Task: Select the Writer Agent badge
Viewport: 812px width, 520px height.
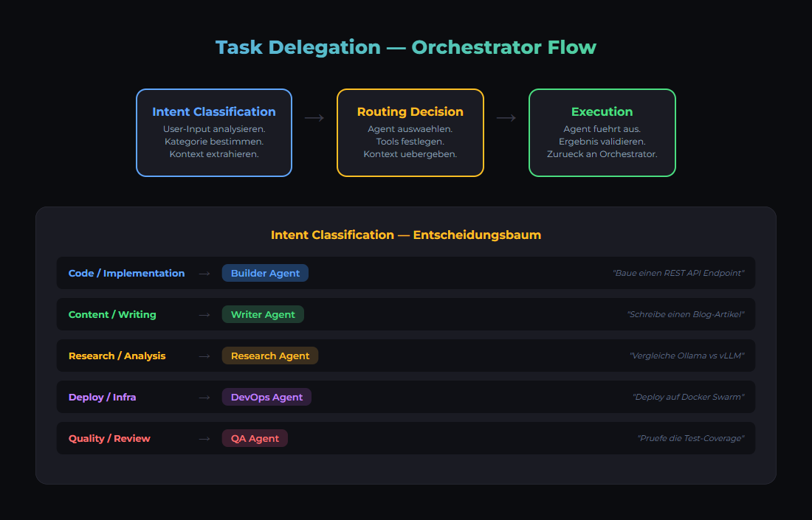Action: (263, 314)
